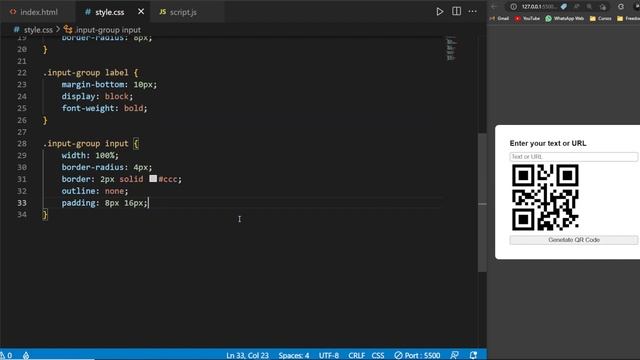This screenshot has height=360, width=640.
Task: Close the style.css tab
Action: coord(141,11)
